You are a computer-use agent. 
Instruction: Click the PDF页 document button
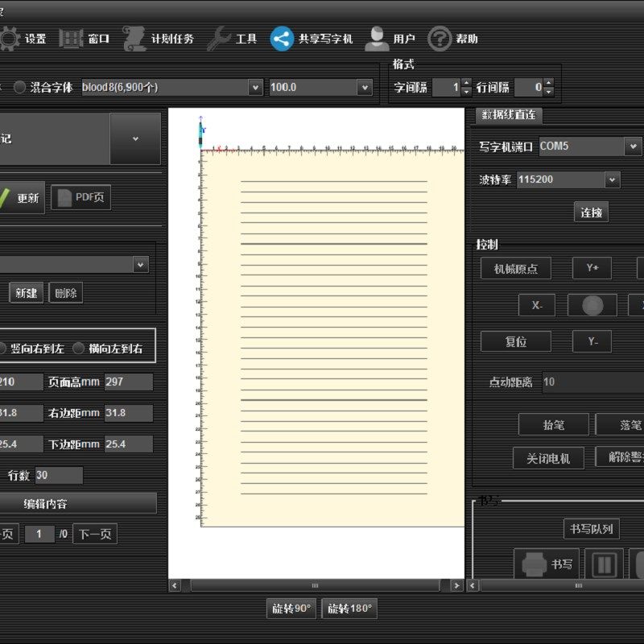click(81, 197)
